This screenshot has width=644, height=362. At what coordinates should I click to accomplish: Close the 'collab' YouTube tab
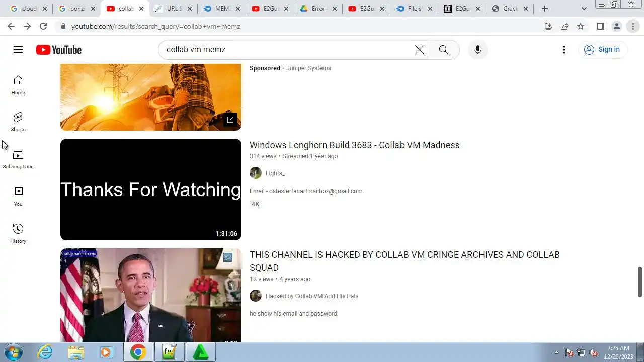(x=141, y=9)
